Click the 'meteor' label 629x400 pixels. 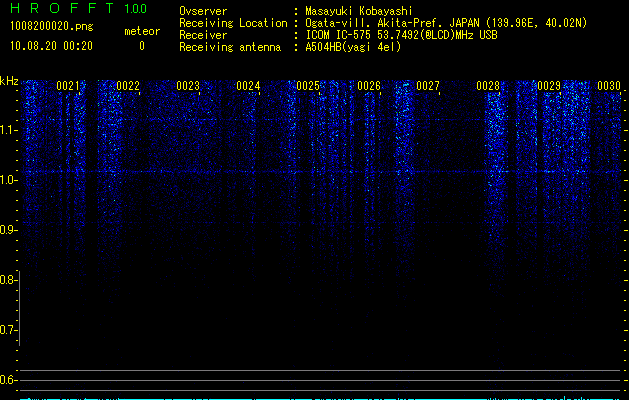142,31
